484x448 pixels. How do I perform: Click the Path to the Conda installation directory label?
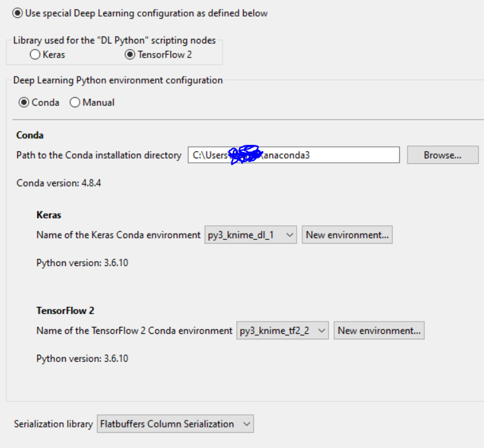[x=99, y=155]
